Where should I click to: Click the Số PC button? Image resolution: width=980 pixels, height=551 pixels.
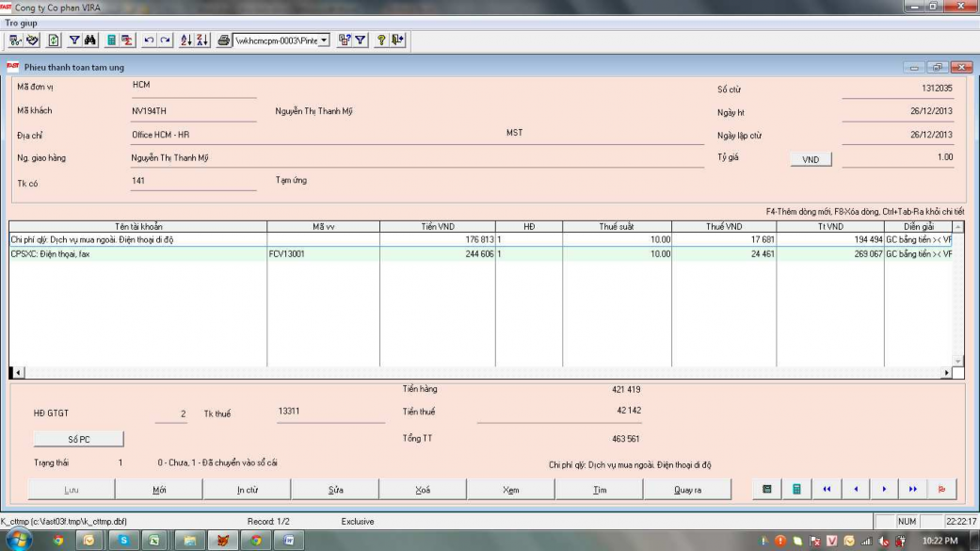click(79, 439)
